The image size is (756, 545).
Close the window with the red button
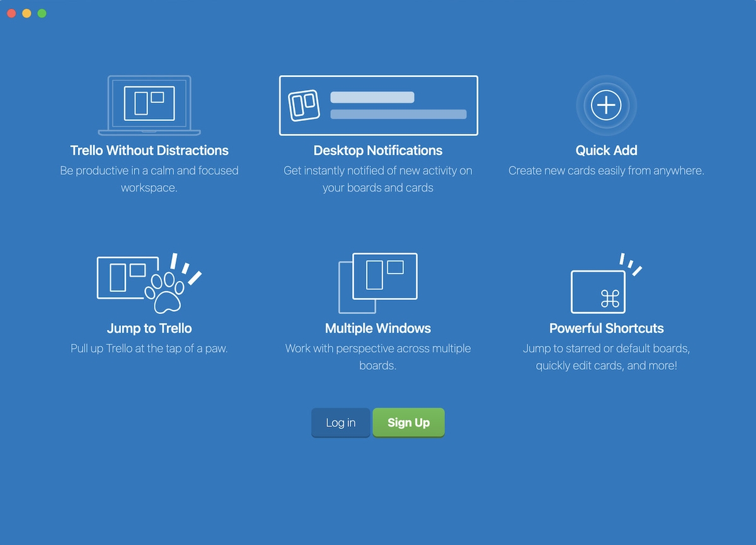[x=11, y=13]
